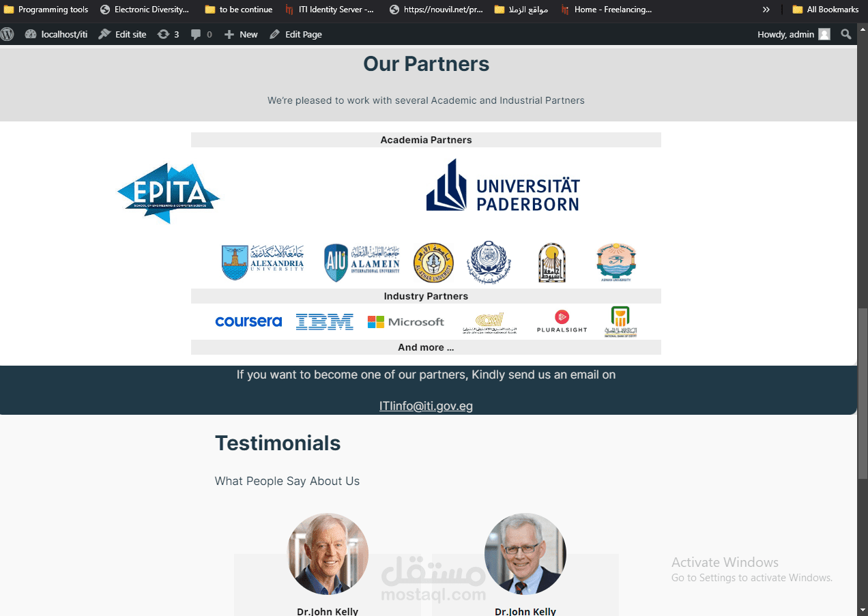This screenshot has height=616, width=868.
Task: Click the Testimonials heading
Action: [278, 443]
